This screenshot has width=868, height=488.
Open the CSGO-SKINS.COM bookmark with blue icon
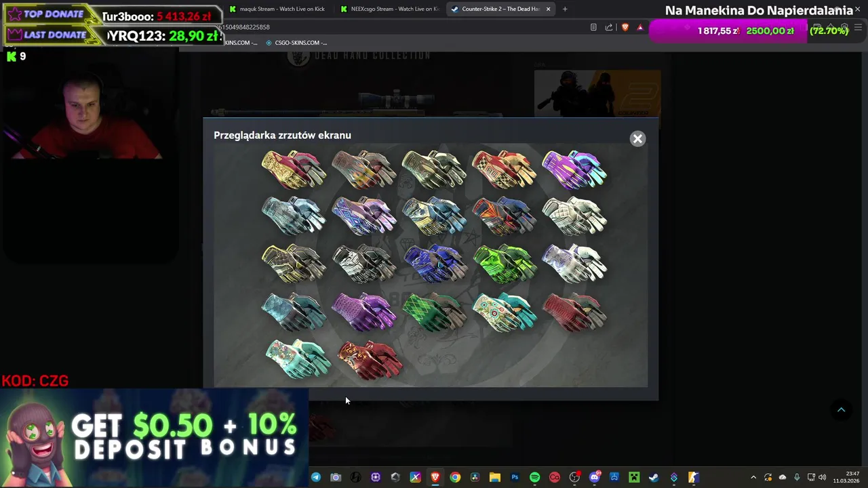click(297, 43)
